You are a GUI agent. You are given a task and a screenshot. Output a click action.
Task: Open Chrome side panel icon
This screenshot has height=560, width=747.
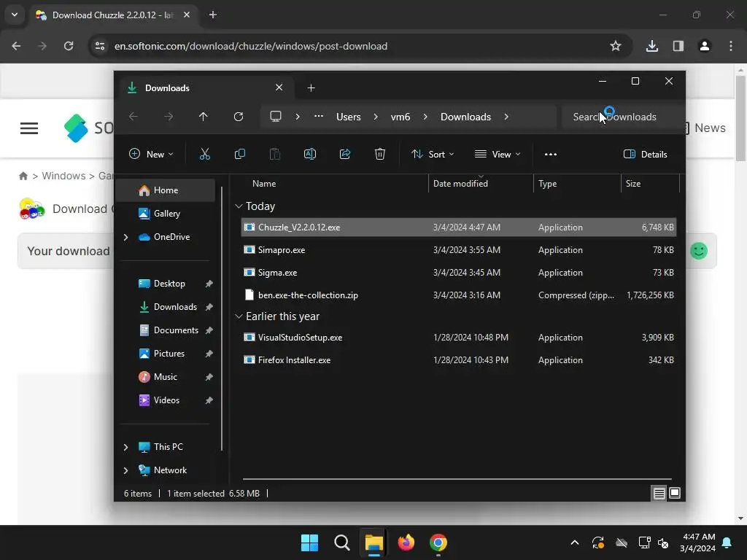pyautogui.click(x=678, y=46)
